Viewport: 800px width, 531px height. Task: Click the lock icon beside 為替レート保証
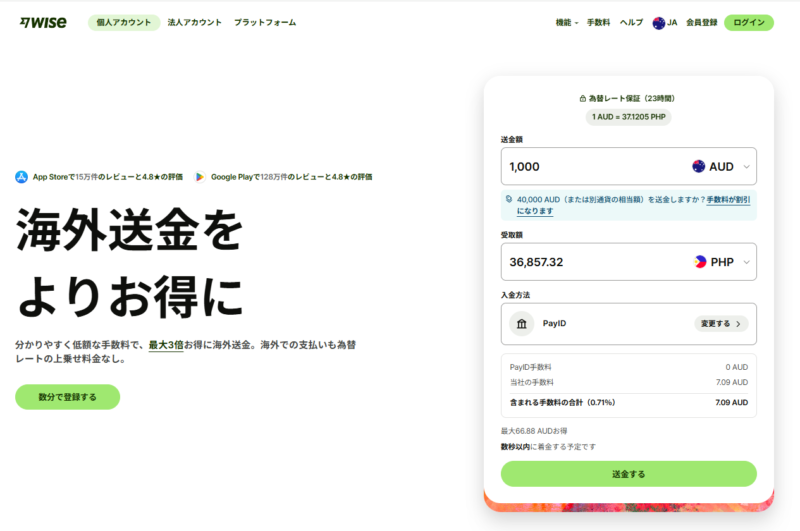click(x=583, y=98)
